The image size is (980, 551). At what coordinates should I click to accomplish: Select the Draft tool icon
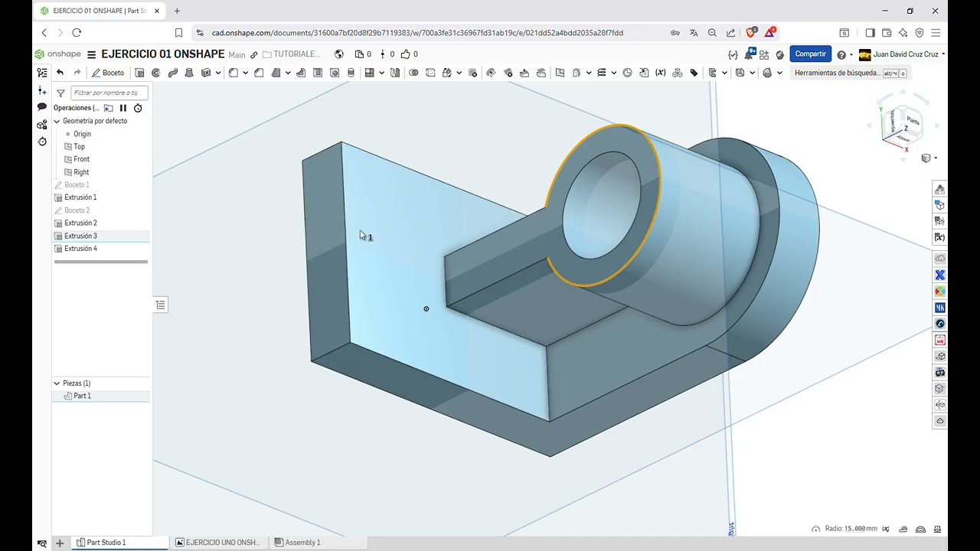(276, 73)
